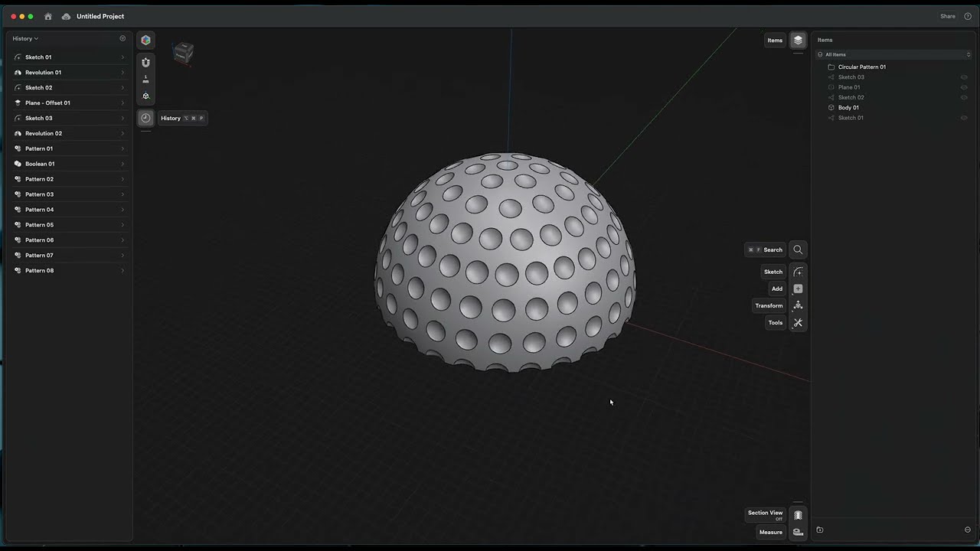
Task: Open the home screen icon
Action: [48, 16]
